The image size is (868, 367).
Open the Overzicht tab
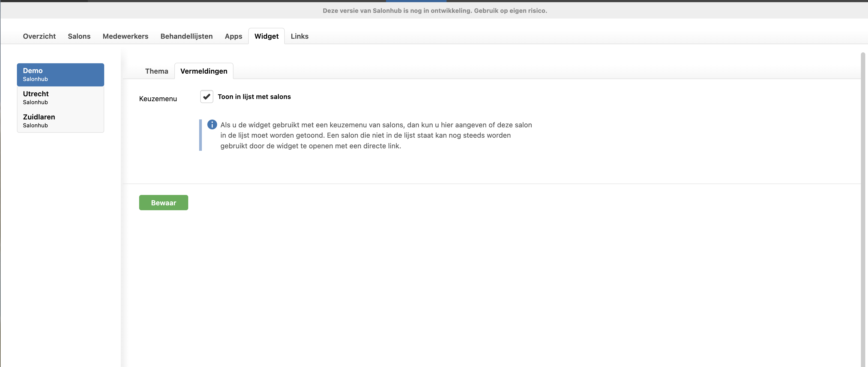[x=39, y=36]
